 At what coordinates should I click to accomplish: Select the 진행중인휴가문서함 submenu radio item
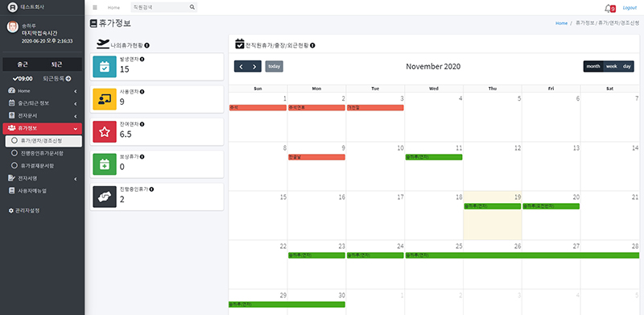43,153
